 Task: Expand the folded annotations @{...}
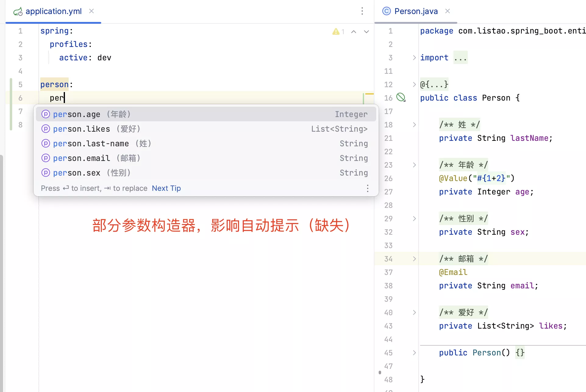tap(414, 84)
